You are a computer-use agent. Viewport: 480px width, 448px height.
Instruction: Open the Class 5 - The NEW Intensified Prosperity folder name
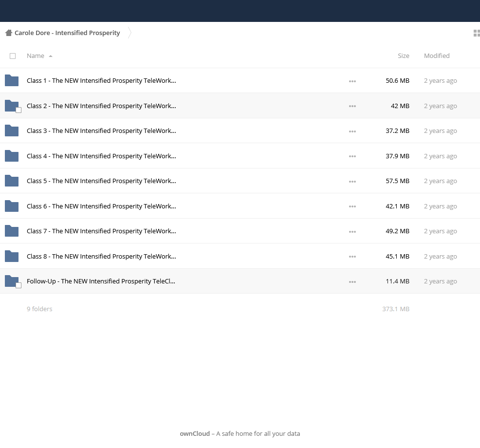101,181
